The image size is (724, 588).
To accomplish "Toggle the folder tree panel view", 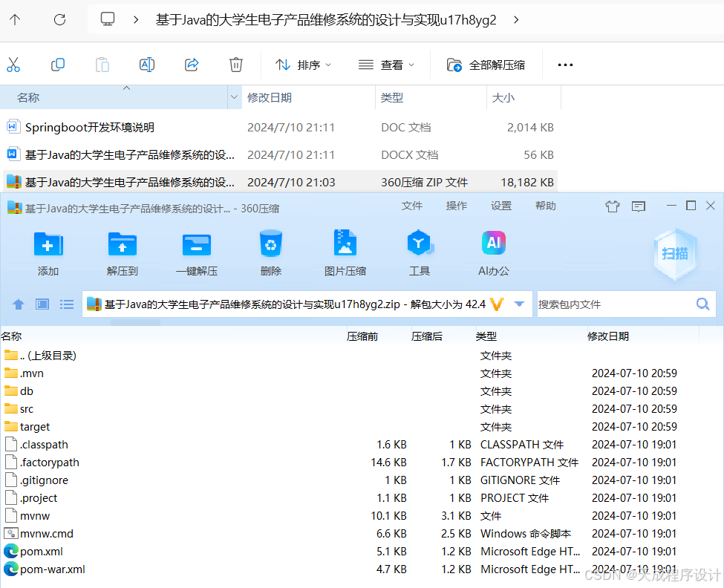I will (42, 304).
